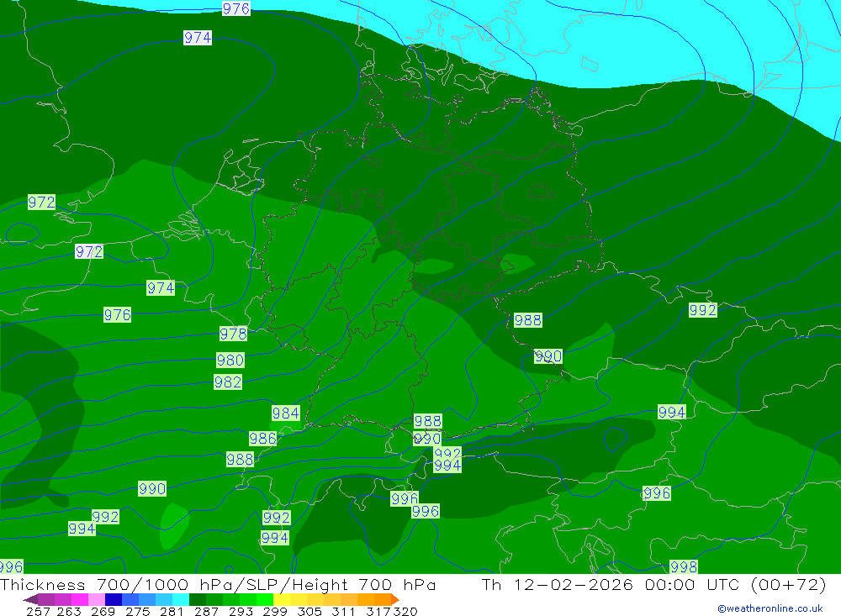Click the map title starting with 'Thickness 700/1000 hPa'
This screenshot has width=841, height=616.
point(218,584)
